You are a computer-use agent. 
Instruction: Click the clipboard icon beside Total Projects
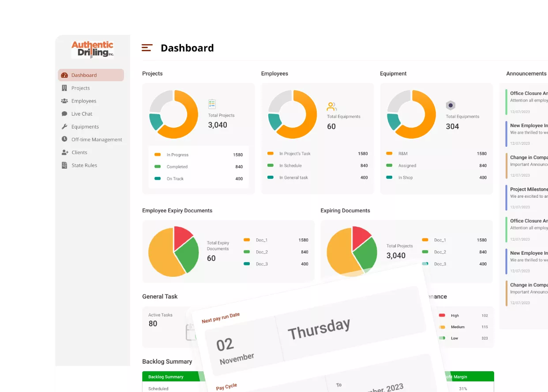(x=212, y=104)
